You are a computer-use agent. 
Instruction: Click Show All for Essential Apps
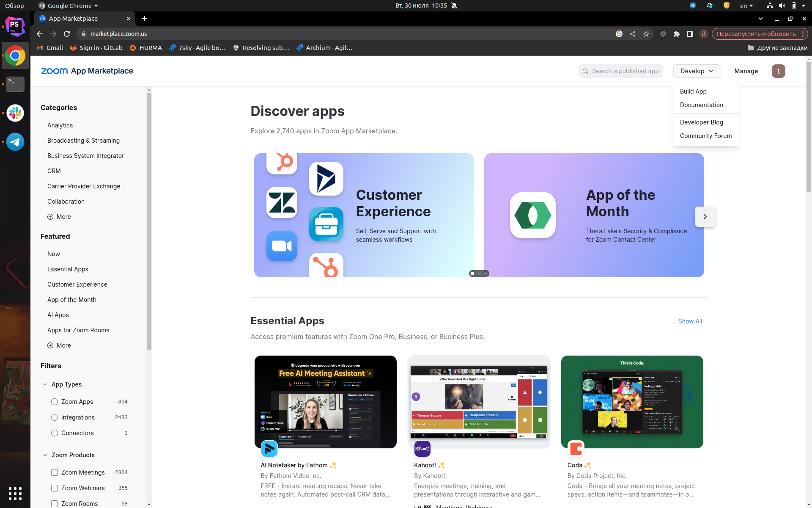(x=690, y=321)
